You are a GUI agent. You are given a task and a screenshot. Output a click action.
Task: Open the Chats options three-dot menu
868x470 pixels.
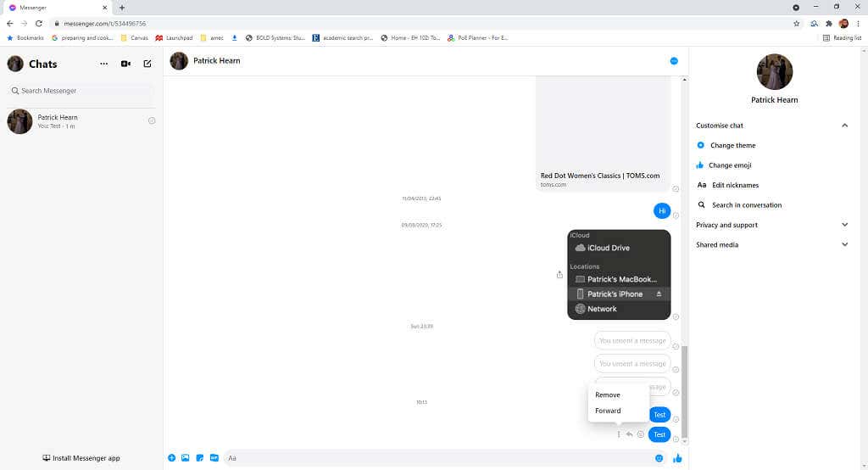point(103,64)
